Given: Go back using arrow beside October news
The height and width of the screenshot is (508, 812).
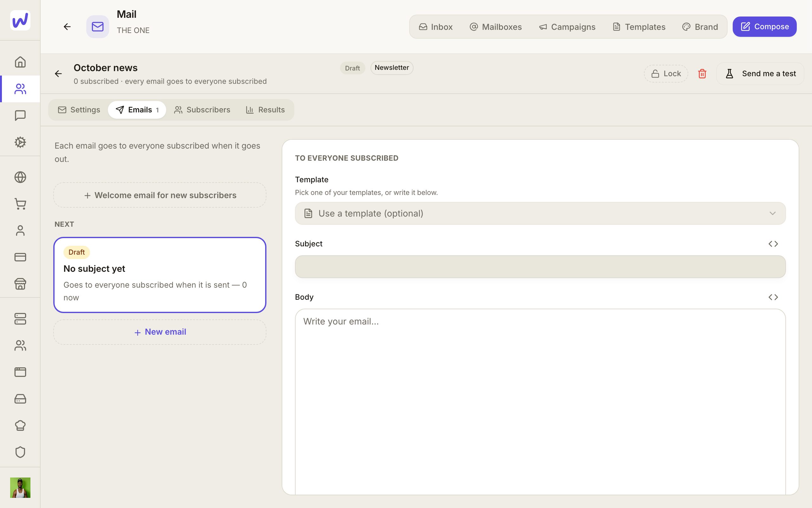Looking at the screenshot, I should click(x=58, y=74).
